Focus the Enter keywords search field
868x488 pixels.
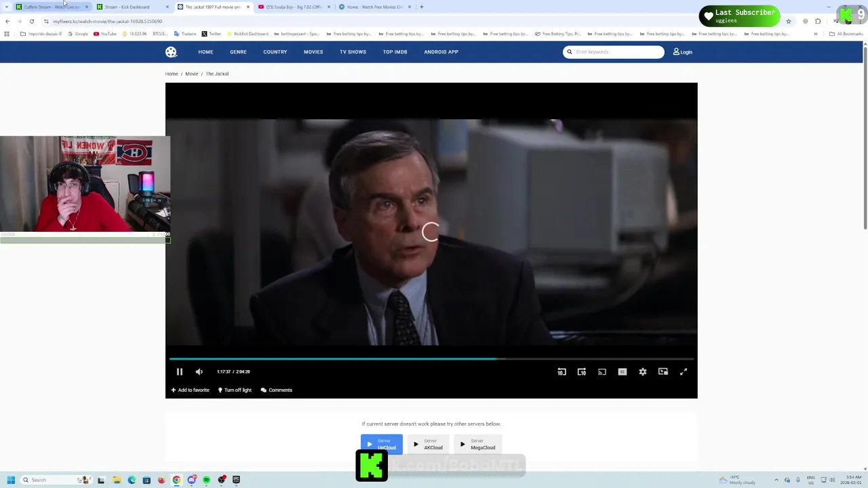point(614,52)
